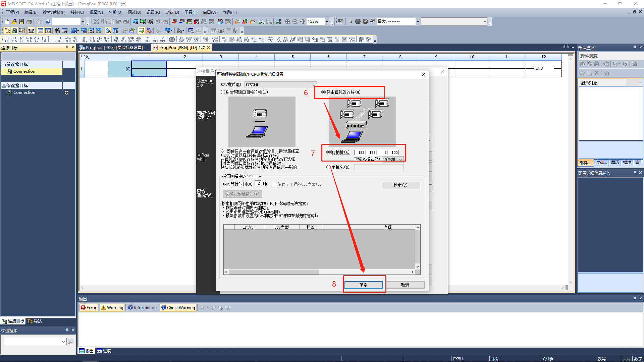The height and width of the screenshot is (362, 644).
Task: Open the quick search combo dropdown
Action: coord(63,342)
